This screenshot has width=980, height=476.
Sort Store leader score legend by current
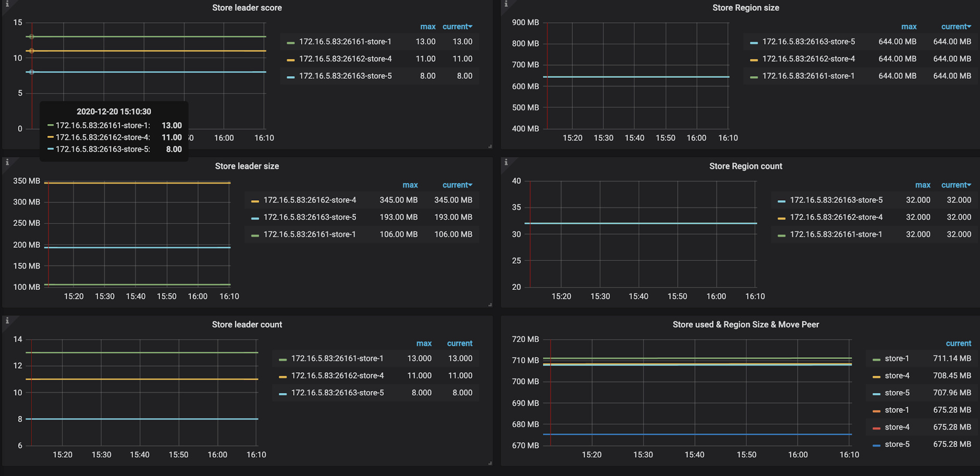pyautogui.click(x=457, y=27)
